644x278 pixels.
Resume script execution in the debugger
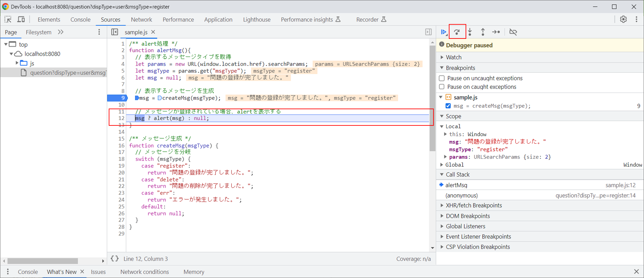click(x=444, y=32)
